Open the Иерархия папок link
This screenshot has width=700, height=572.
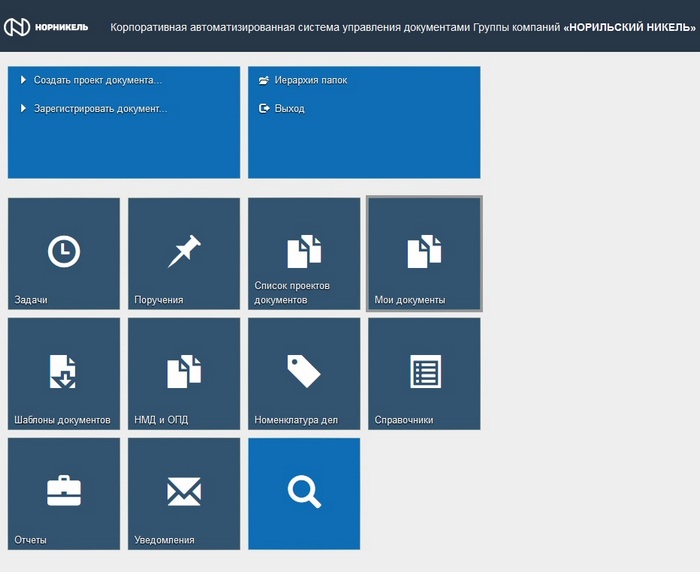(311, 80)
